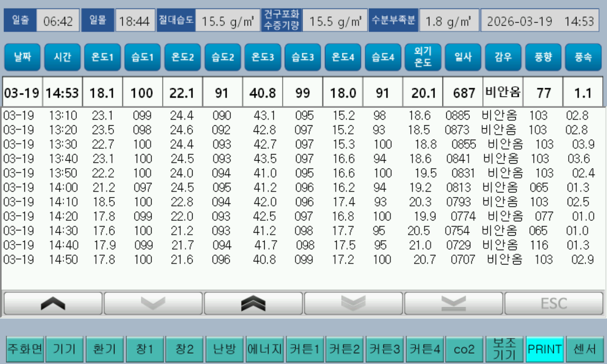Select the 13:30 log row time
This screenshot has width=607, height=364.
click(63, 144)
